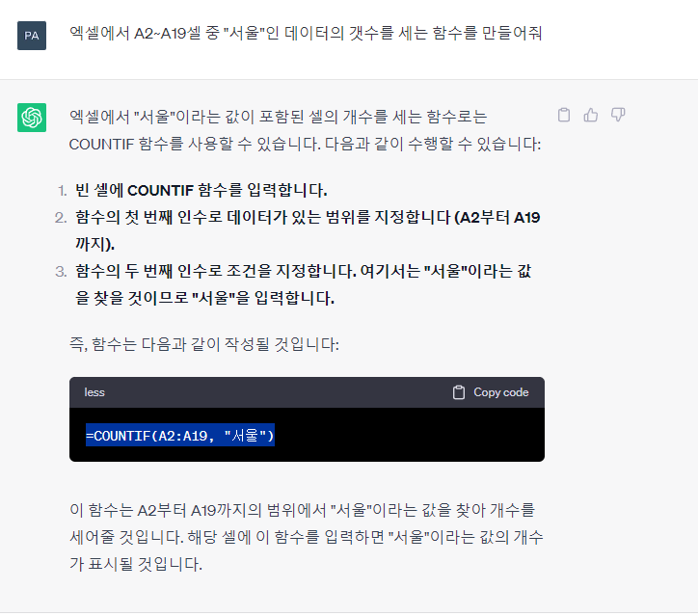Click the clipboard icon beside Copy code
The height and width of the screenshot is (616, 698).
coord(459,392)
